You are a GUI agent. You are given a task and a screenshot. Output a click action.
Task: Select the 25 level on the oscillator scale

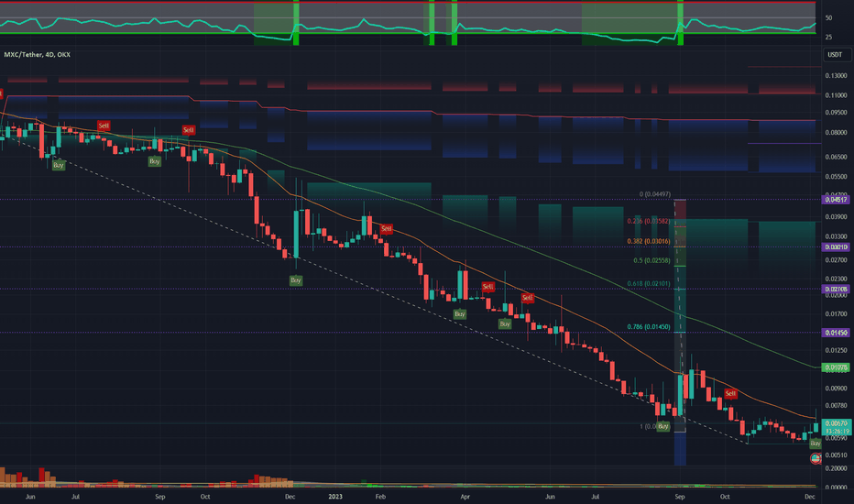[x=828, y=37]
